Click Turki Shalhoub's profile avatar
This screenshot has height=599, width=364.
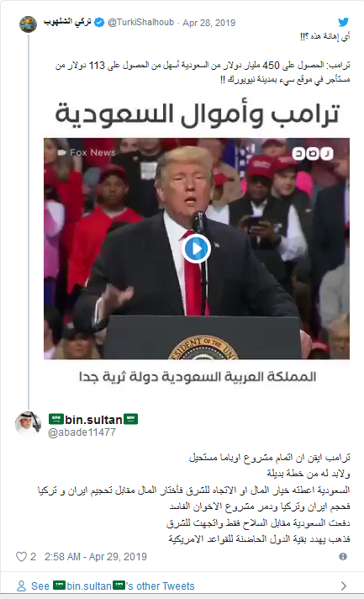pos(29,24)
